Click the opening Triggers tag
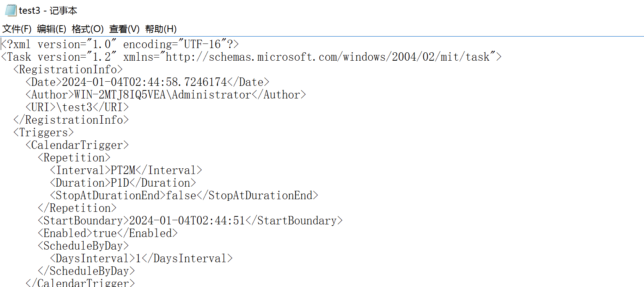 click(44, 132)
